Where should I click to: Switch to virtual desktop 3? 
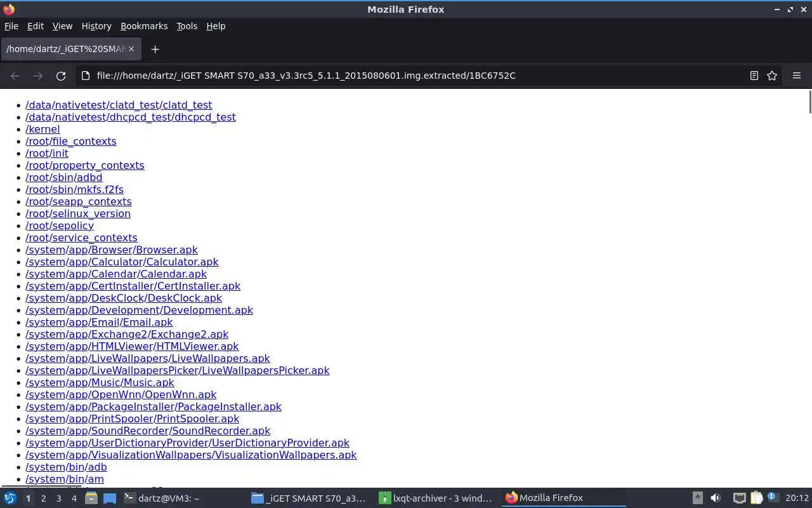tap(58, 498)
